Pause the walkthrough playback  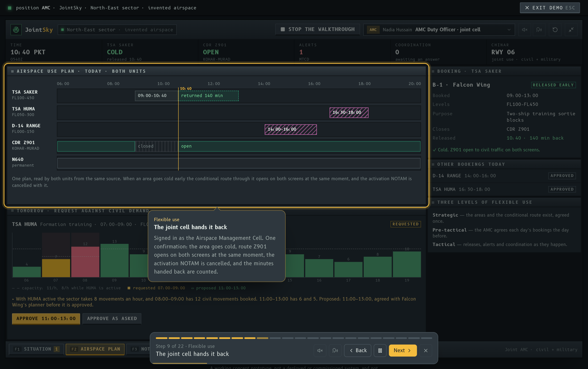tap(380, 350)
